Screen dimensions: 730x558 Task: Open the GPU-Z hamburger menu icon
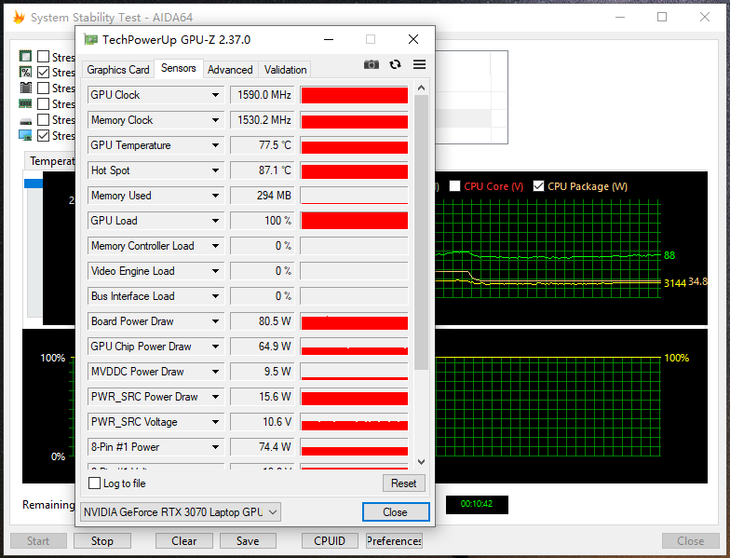419,65
